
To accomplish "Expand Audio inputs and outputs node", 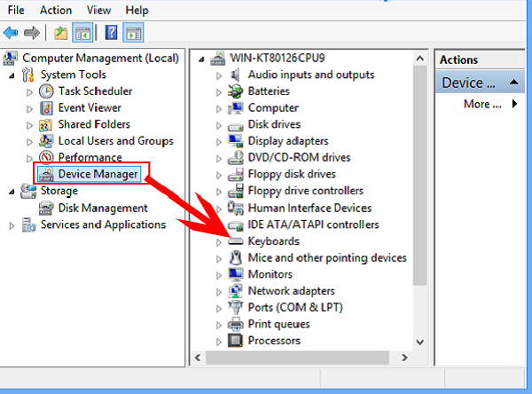I will pyautogui.click(x=219, y=75).
